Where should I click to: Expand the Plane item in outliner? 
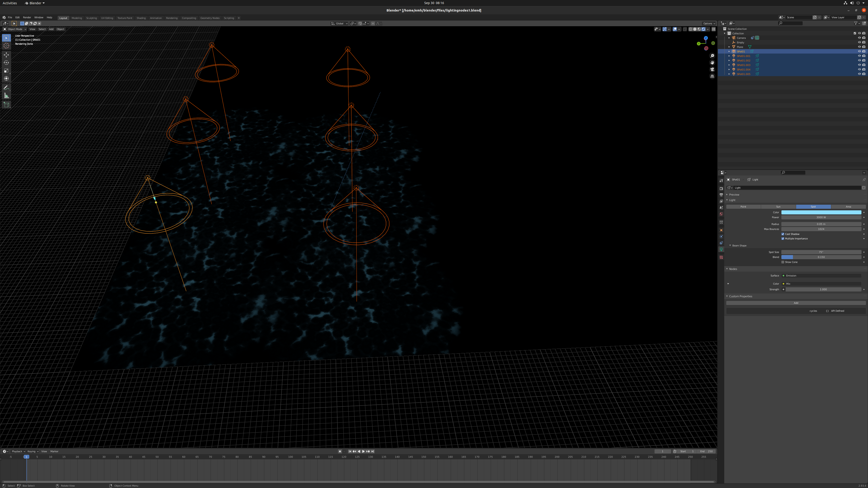pos(729,47)
